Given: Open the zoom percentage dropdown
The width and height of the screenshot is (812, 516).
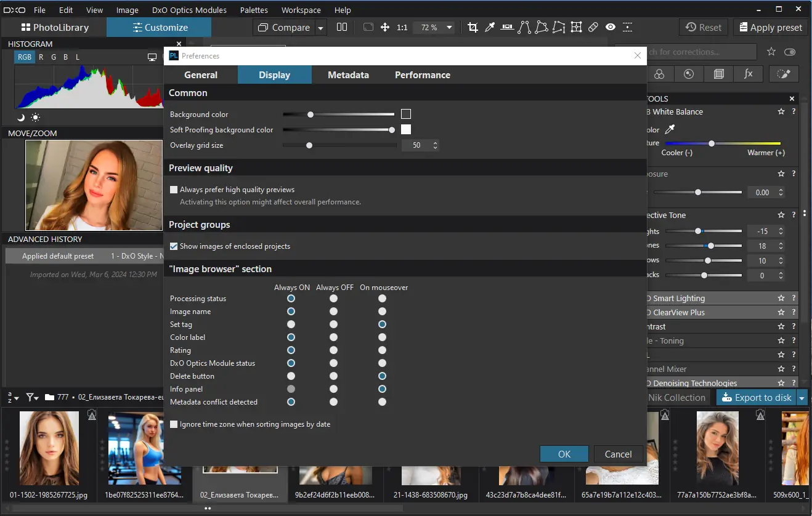Looking at the screenshot, I should pyautogui.click(x=449, y=27).
